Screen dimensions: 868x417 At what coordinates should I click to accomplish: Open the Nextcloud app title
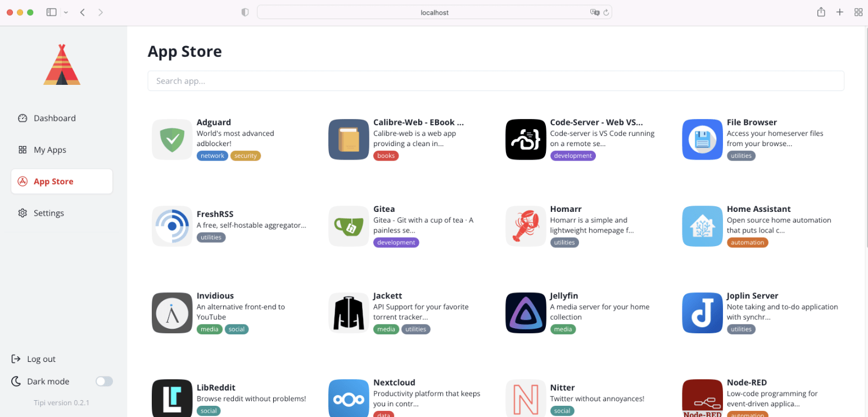pos(394,383)
